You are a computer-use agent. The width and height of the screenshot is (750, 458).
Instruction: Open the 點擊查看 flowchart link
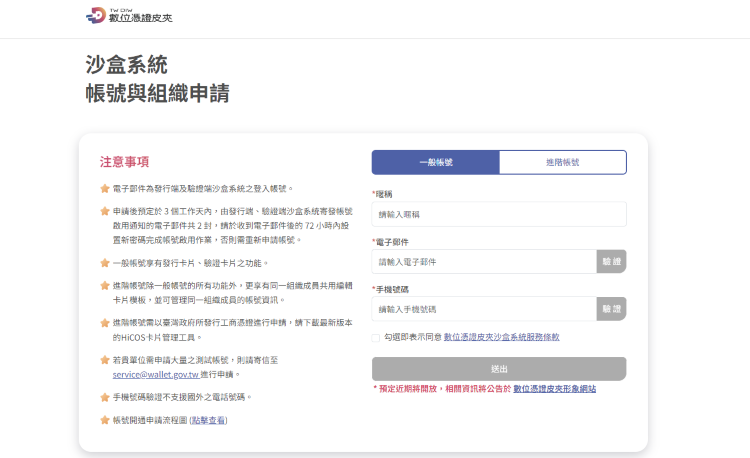tap(209, 420)
